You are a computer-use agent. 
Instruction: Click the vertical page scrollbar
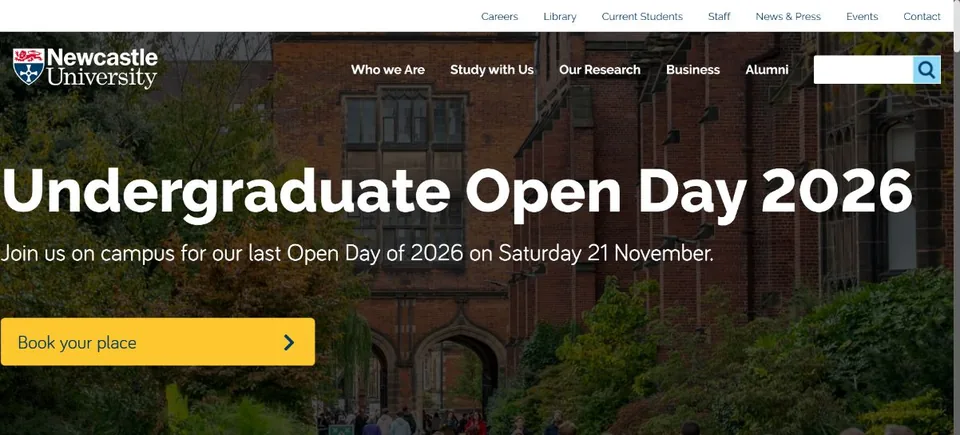click(x=956, y=218)
